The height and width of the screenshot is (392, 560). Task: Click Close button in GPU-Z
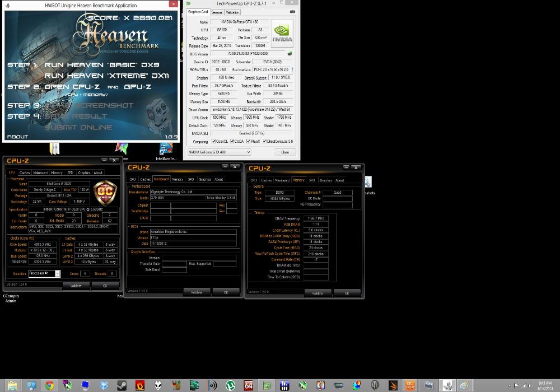pyautogui.click(x=285, y=152)
